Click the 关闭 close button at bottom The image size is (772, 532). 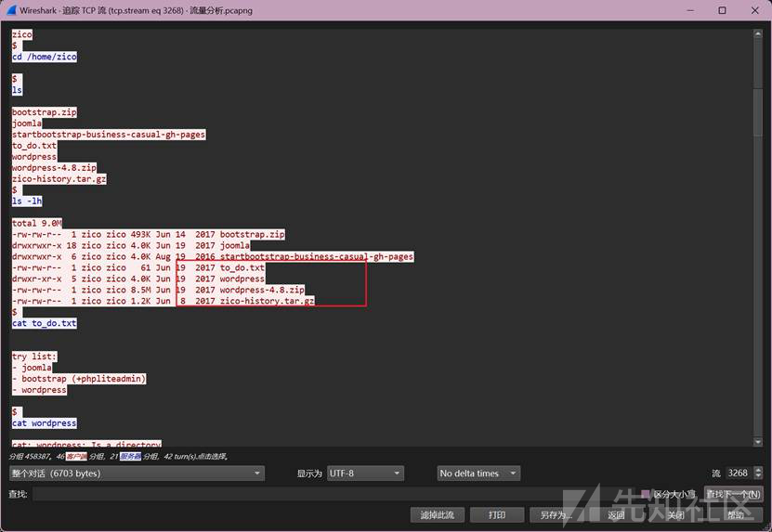(675, 515)
